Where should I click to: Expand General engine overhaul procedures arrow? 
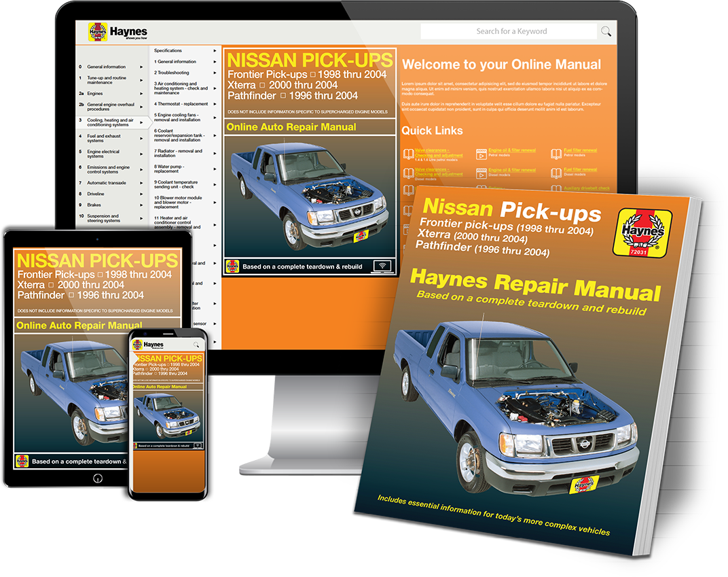[142, 107]
